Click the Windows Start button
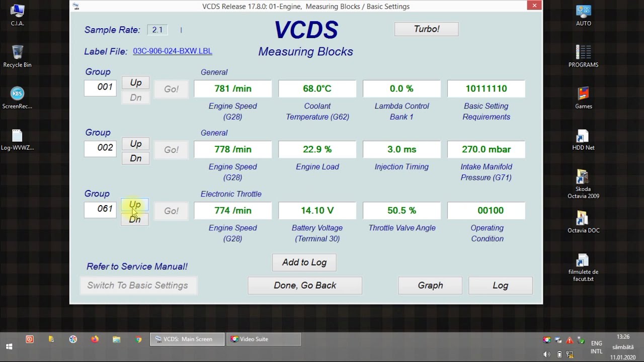This screenshot has height=362, width=644. coord(9,346)
